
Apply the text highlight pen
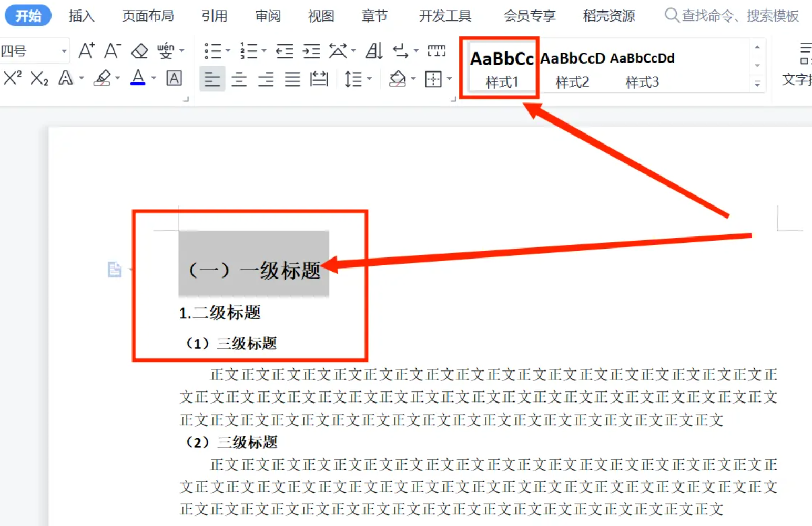(103, 78)
